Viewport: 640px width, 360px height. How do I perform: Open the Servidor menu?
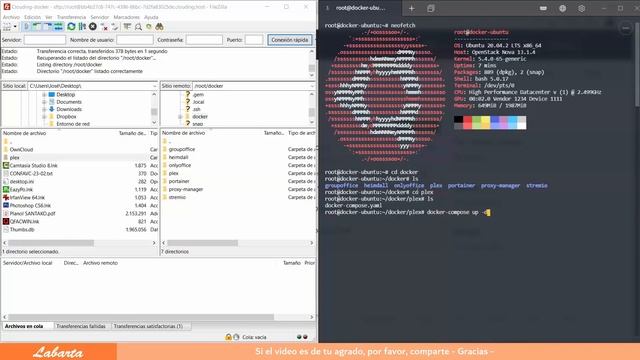100,17
